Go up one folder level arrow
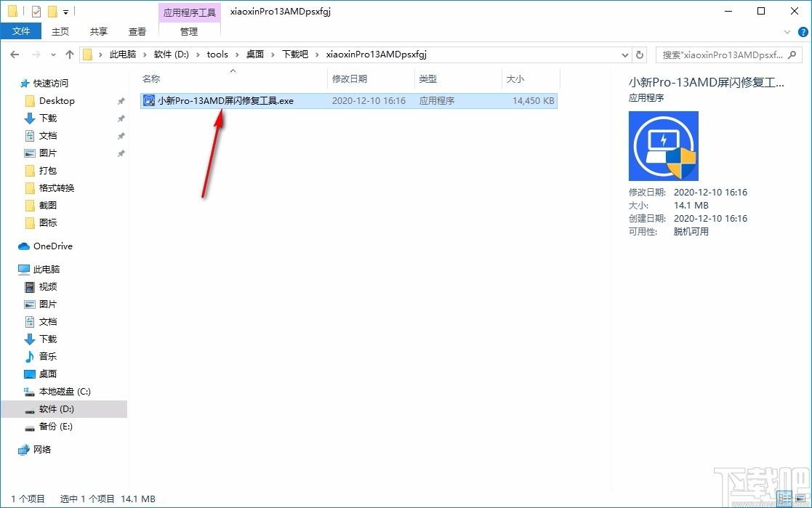Screen dimensions: 812x508 [x=70, y=55]
